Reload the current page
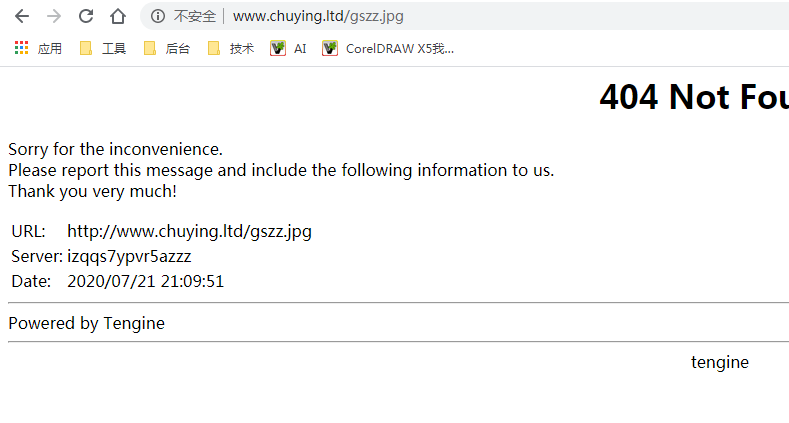 86,16
